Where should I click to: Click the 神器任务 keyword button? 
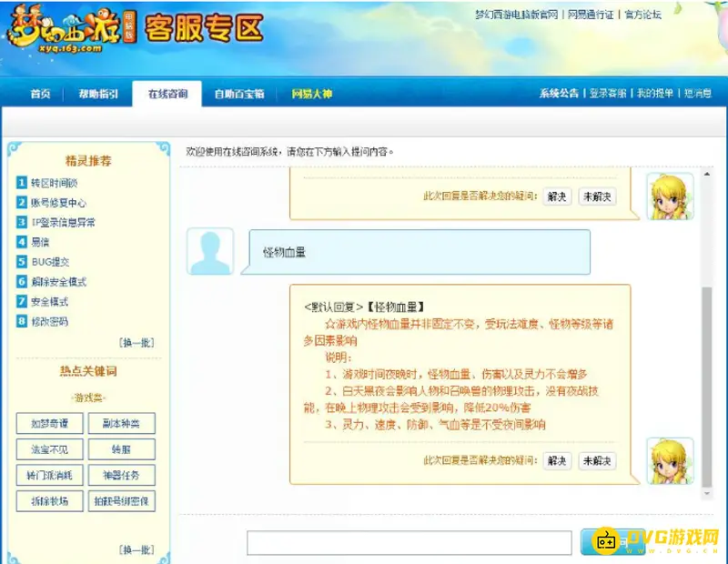(122, 476)
